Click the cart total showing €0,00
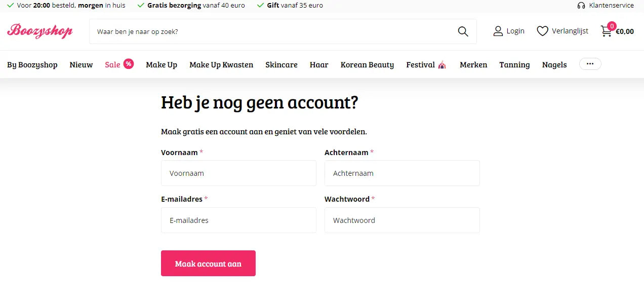 [626, 31]
